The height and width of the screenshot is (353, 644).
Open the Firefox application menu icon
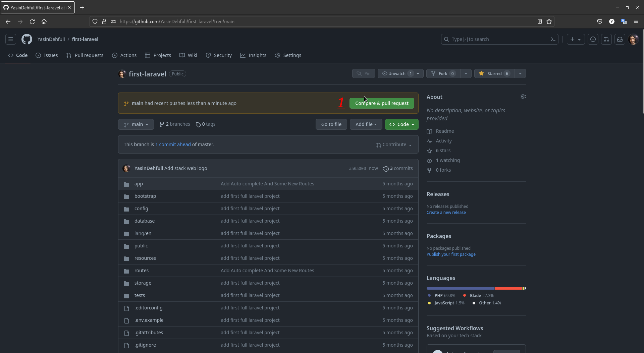636,21
